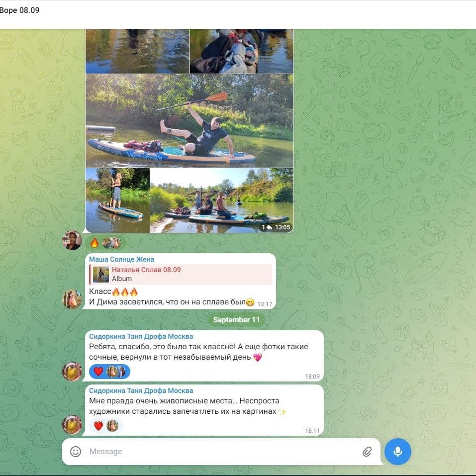Jump to the quoted Наталья Сплав 08.09 album
476x476 pixels.
[x=189, y=274]
